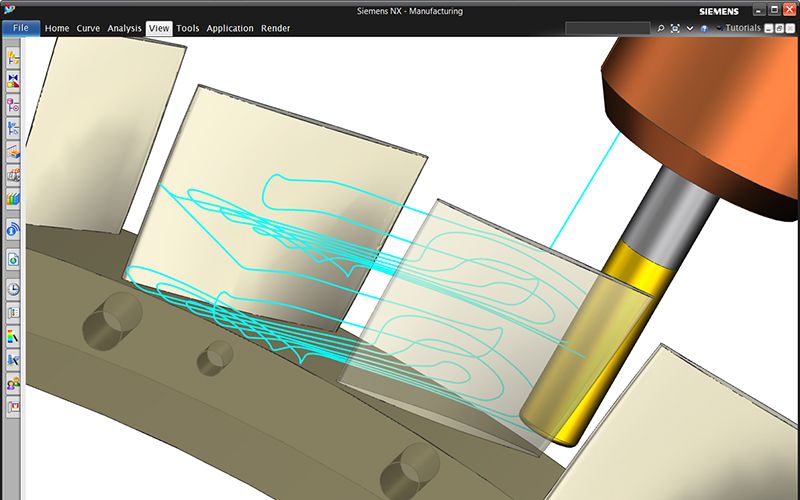Expand the ribbon options chevron
Viewport: 800px width, 500px height.
[690, 29]
